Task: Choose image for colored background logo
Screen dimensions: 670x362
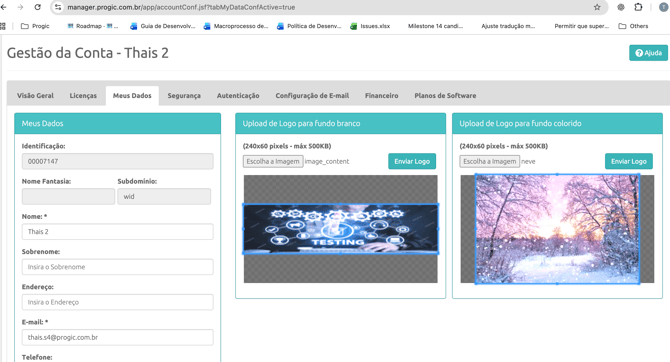Action: coord(490,161)
